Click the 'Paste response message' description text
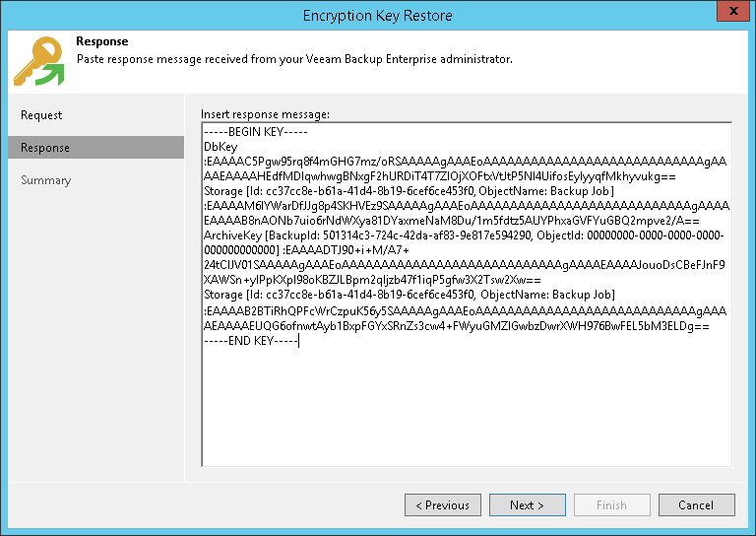 tap(294, 59)
